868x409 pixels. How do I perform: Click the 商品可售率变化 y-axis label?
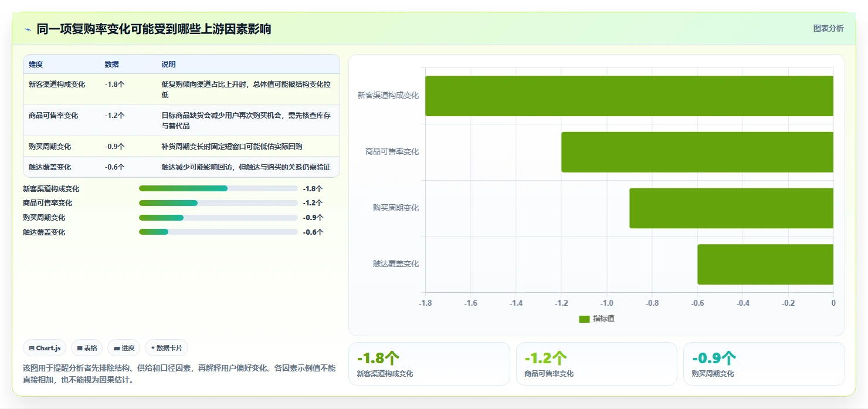click(392, 152)
